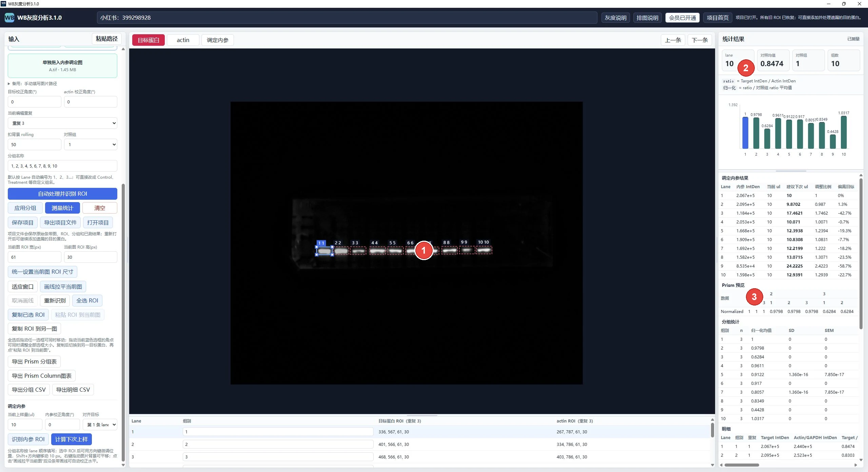Click the red 清空 button
The width and height of the screenshot is (868, 472).
coord(100,208)
